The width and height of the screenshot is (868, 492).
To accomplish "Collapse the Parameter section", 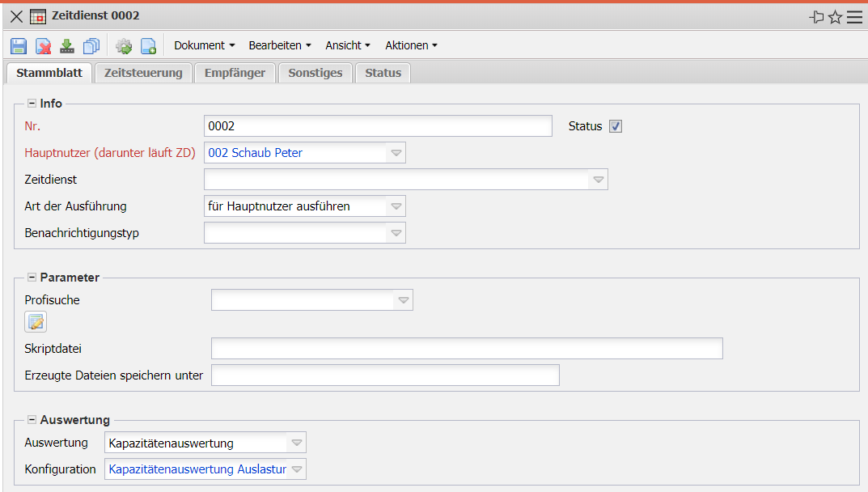I will (x=32, y=278).
